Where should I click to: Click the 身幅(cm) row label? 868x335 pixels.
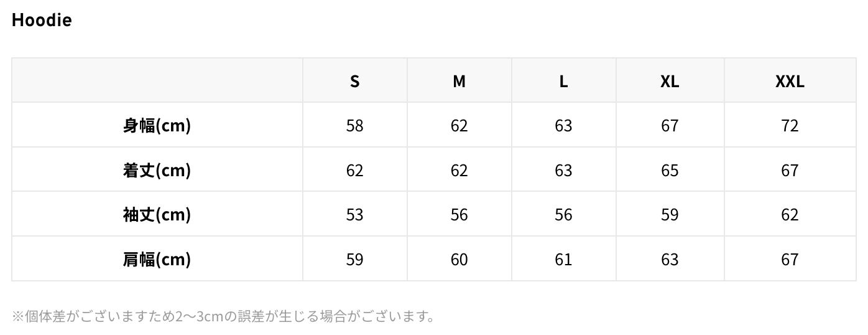point(157,125)
